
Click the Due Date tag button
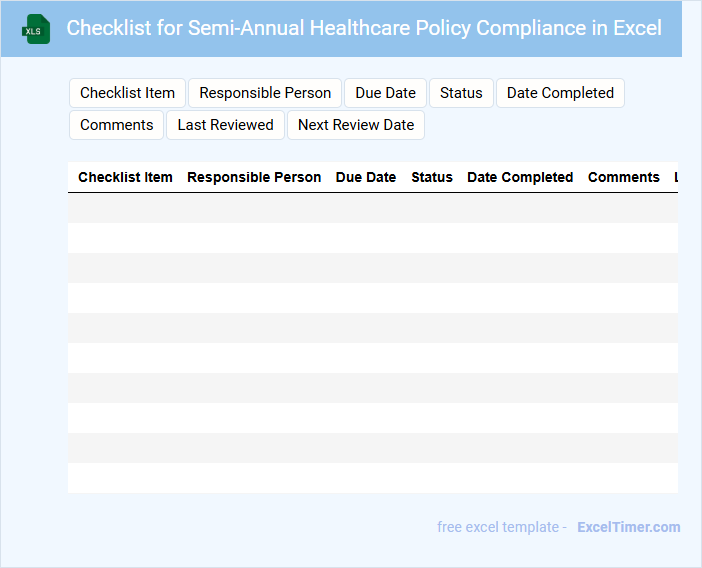click(385, 93)
